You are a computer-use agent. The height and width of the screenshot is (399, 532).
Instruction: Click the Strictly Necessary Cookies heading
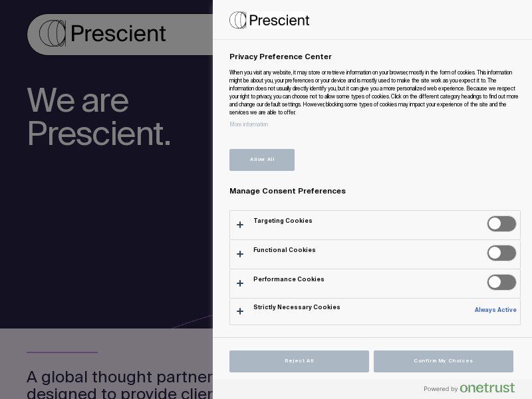point(297,307)
